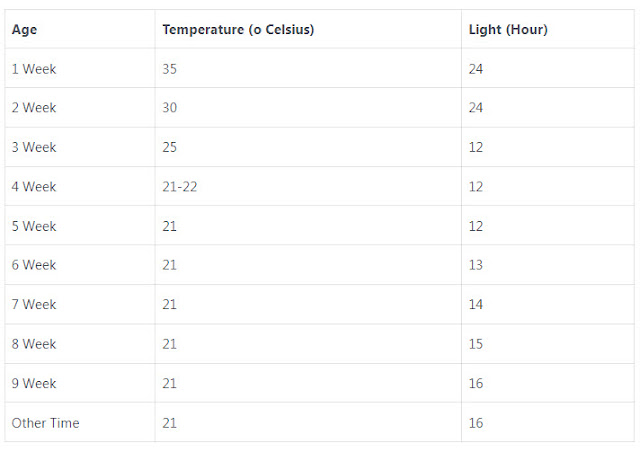Click light hour value 15 for 8 Week
This screenshot has width=640, height=452.
[476, 344]
